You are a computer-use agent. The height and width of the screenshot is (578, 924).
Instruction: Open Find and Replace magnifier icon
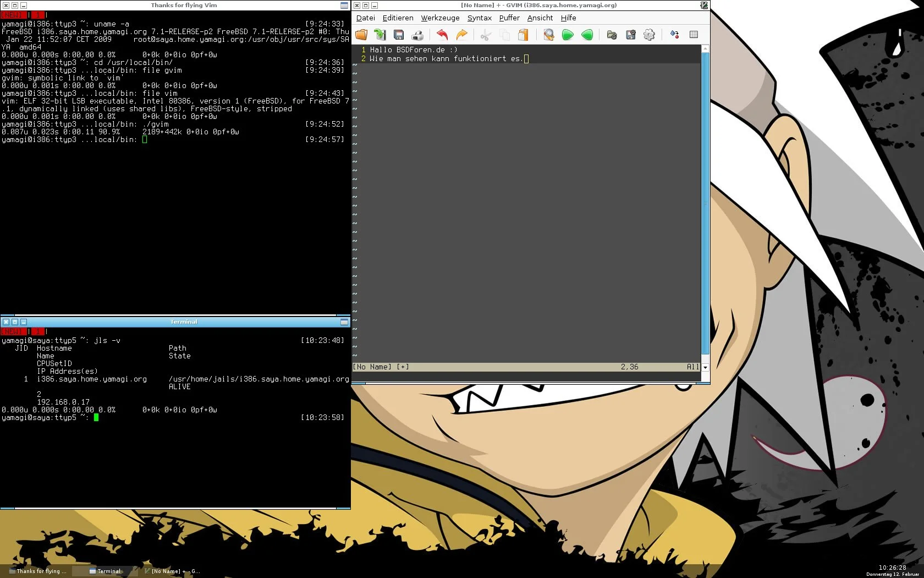click(548, 35)
